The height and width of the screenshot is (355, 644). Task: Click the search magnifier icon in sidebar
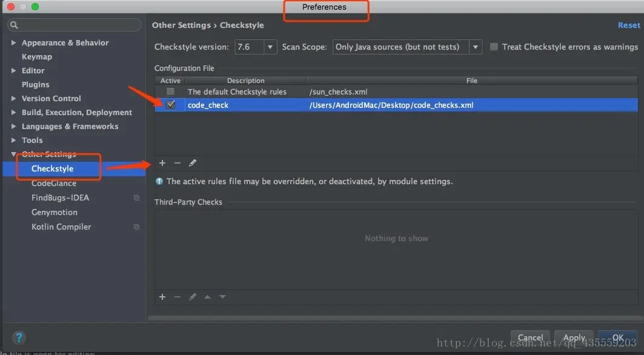[14, 25]
